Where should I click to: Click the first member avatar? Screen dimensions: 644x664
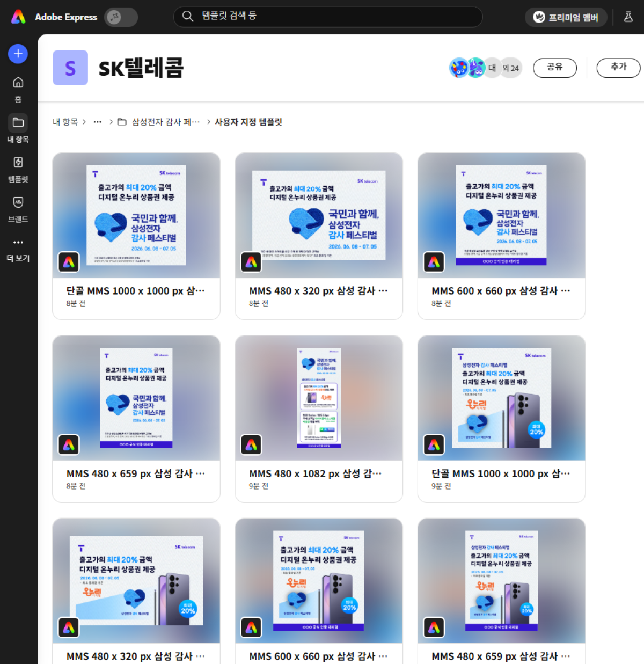(459, 68)
